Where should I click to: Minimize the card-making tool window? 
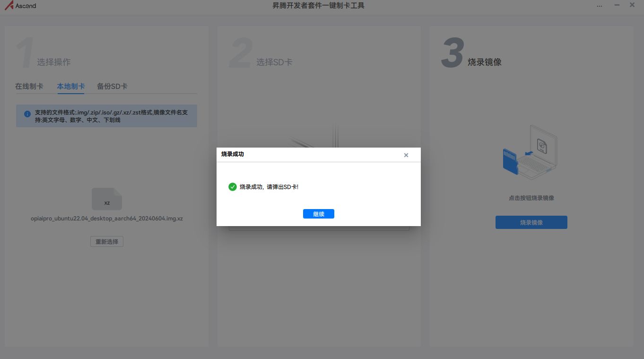[x=616, y=5]
